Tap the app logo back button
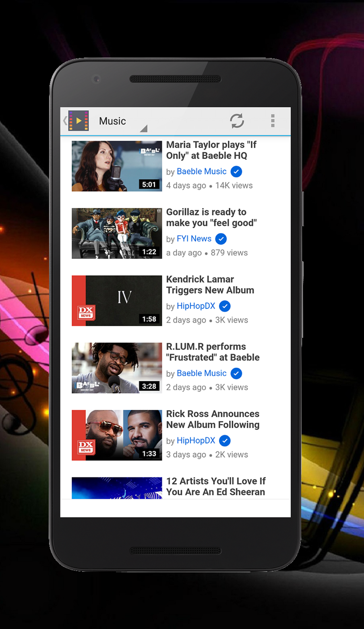This screenshot has height=629, width=364. pyautogui.click(x=76, y=121)
